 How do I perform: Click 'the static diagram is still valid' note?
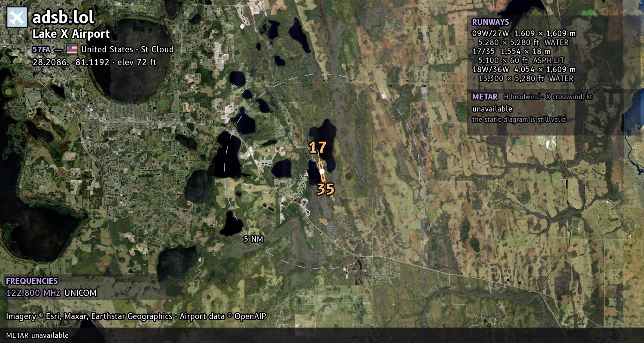point(519,120)
